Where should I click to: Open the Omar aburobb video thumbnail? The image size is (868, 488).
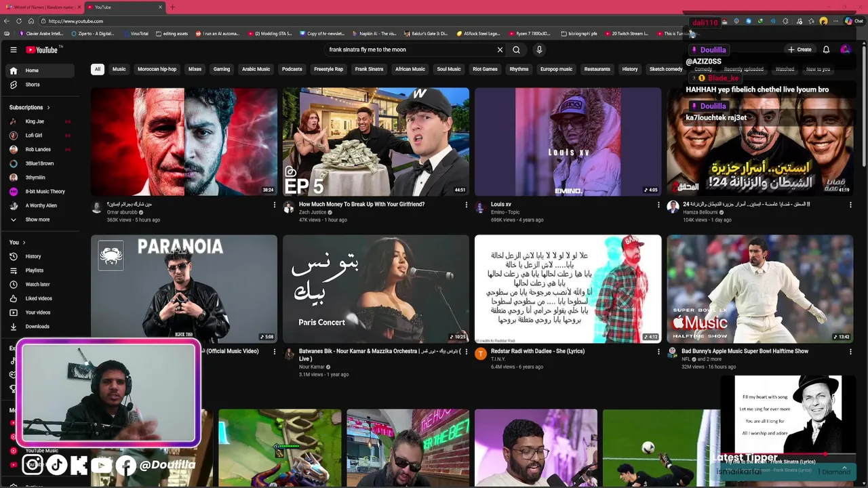click(x=184, y=142)
